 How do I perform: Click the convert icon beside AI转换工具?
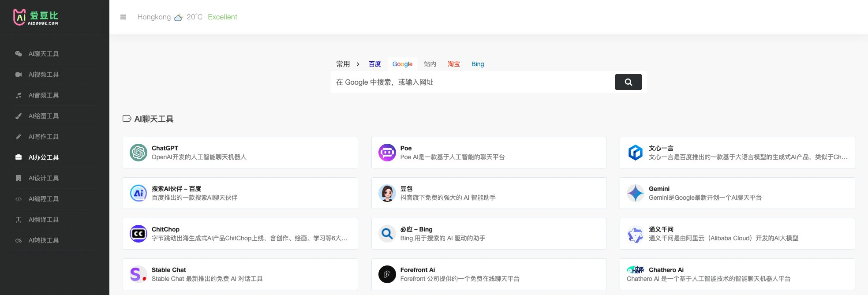pos(19,240)
